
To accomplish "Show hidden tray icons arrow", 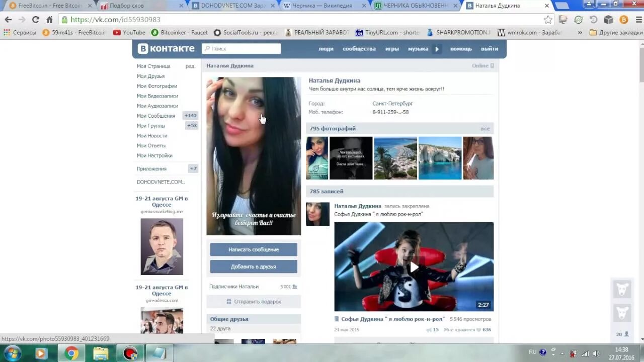I will (x=562, y=353).
